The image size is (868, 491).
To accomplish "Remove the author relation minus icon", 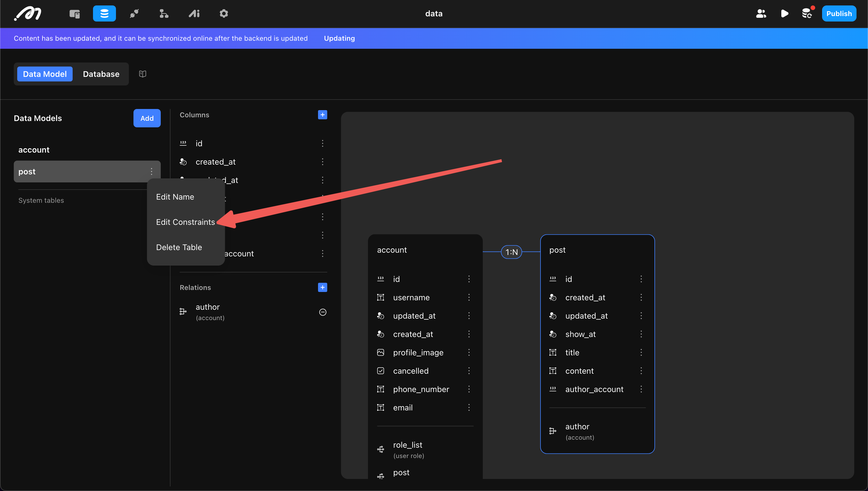I will click(323, 312).
